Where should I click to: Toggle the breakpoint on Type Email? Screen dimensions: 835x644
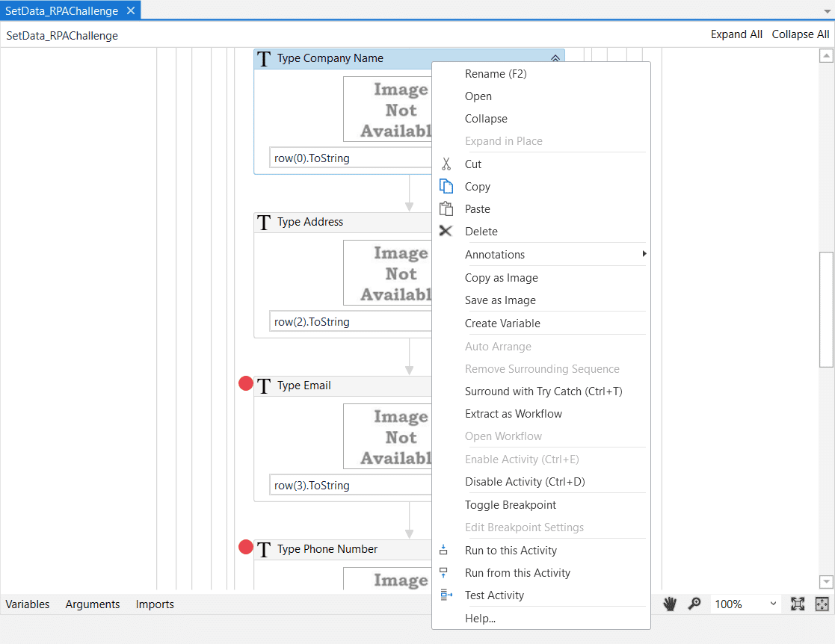coord(245,383)
